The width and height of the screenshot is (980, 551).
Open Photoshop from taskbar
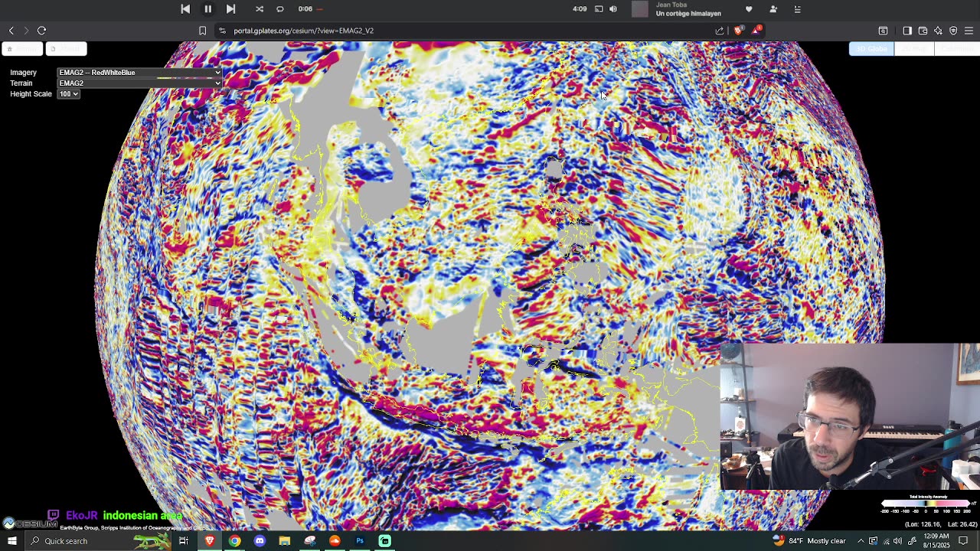360,541
